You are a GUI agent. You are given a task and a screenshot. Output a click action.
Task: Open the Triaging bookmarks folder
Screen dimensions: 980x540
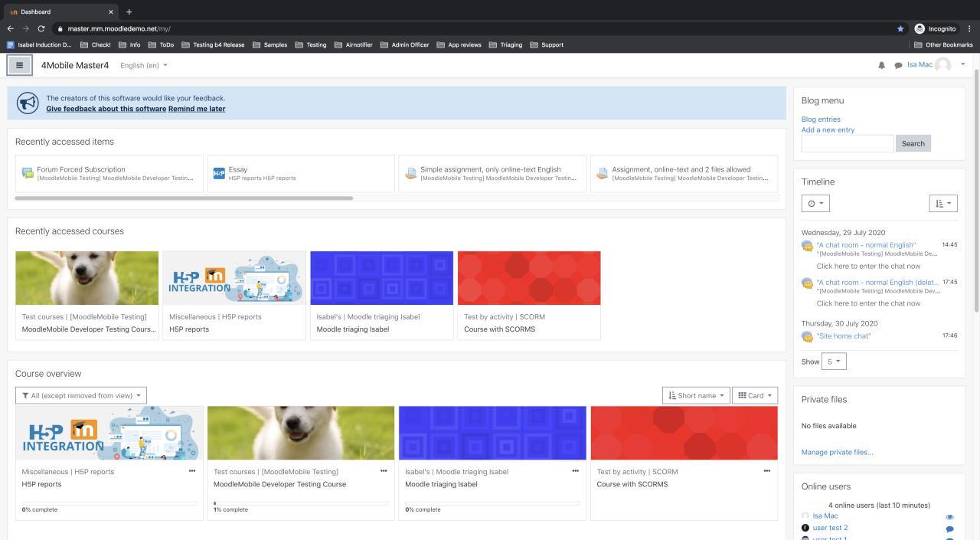(x=505, y=44)
